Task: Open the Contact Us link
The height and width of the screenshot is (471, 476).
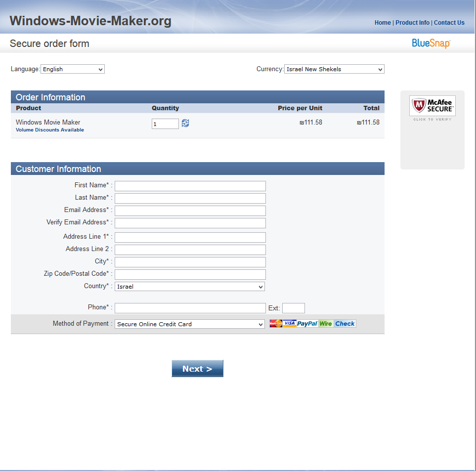Action: pos(449,23)
